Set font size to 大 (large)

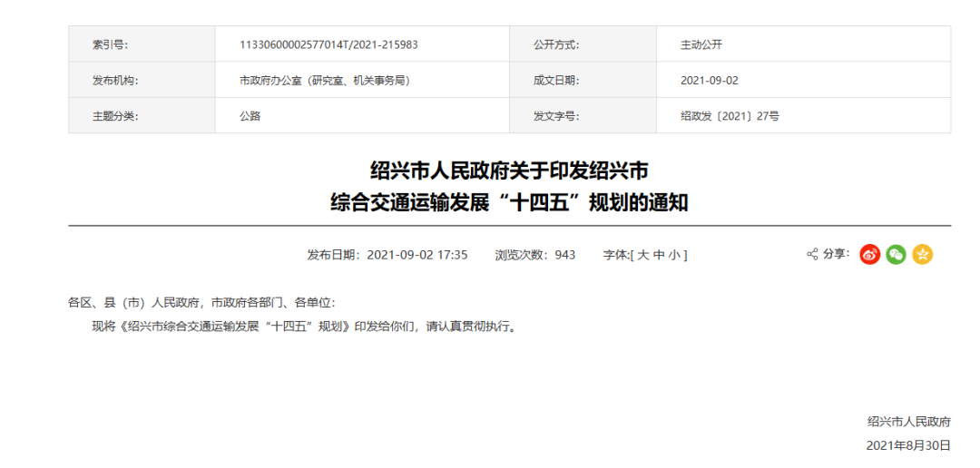(642, 255)
